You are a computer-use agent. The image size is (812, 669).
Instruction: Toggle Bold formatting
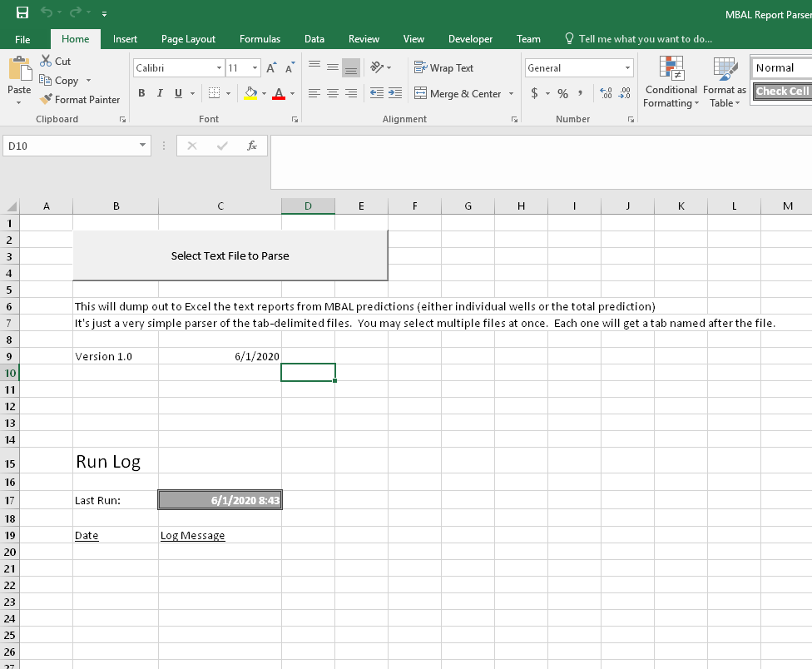141,94
